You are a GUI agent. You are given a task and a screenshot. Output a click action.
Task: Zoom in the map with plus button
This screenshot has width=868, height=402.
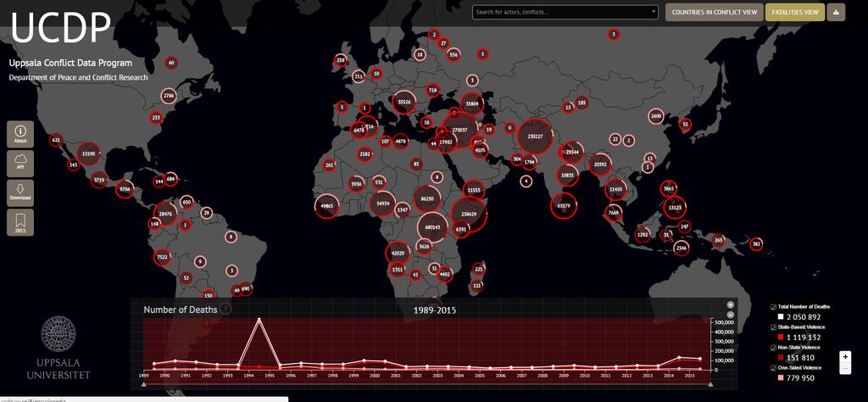845,357
